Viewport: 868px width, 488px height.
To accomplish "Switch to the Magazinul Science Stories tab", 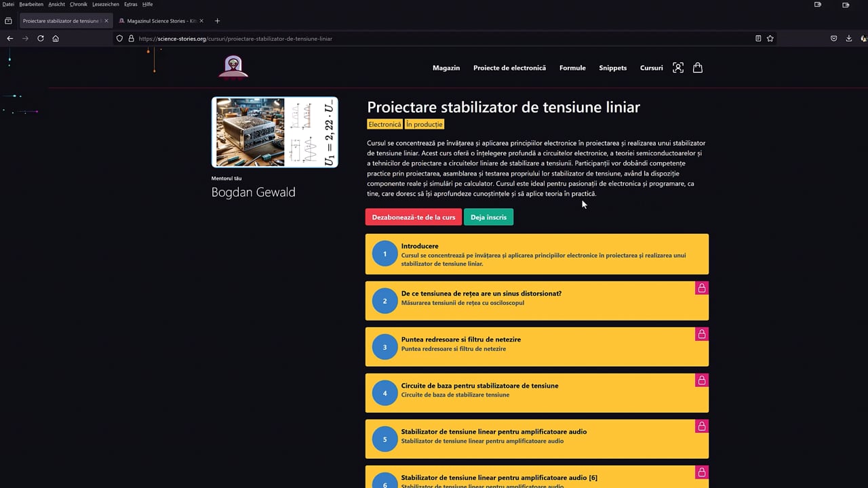I will click(x=161, y=21).
